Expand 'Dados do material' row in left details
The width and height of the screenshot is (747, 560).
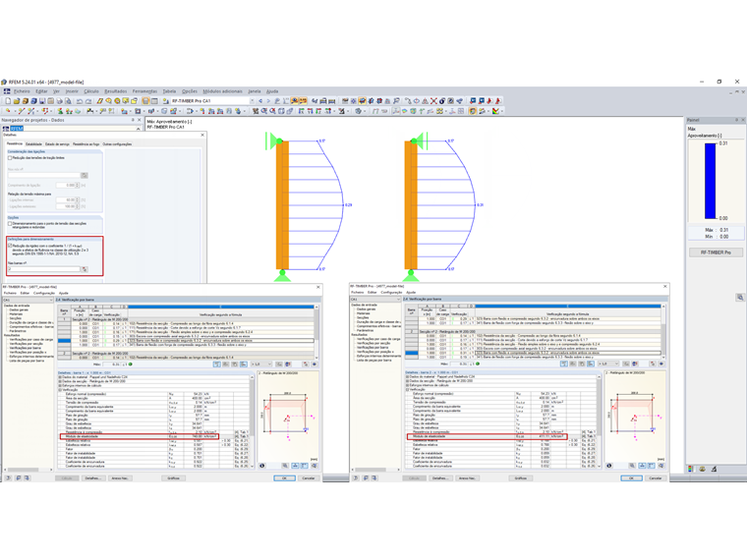60,377
